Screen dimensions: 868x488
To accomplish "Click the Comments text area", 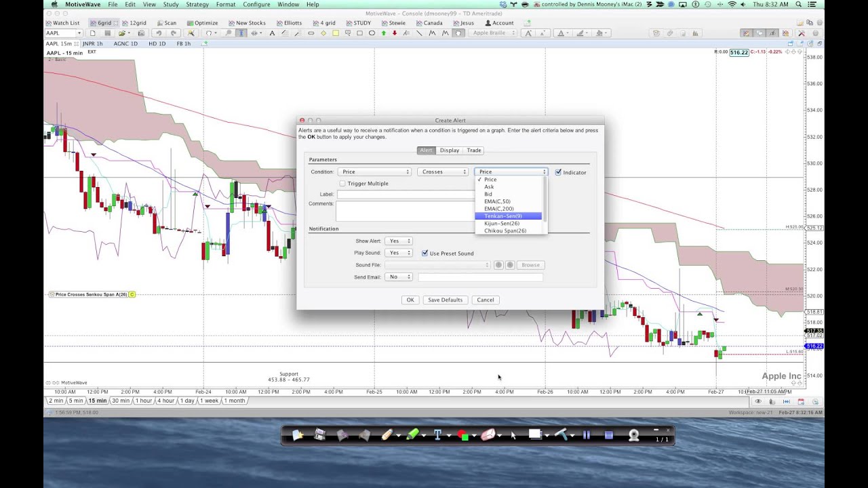I will coord(406,211).
